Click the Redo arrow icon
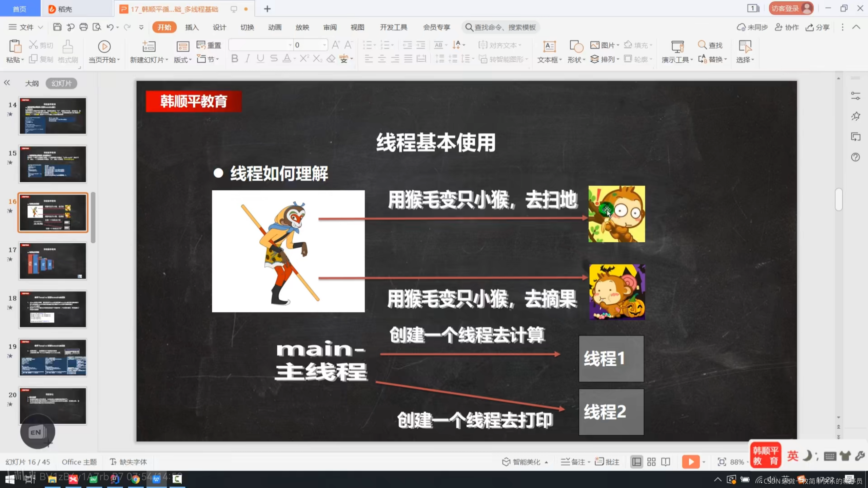 127,27
